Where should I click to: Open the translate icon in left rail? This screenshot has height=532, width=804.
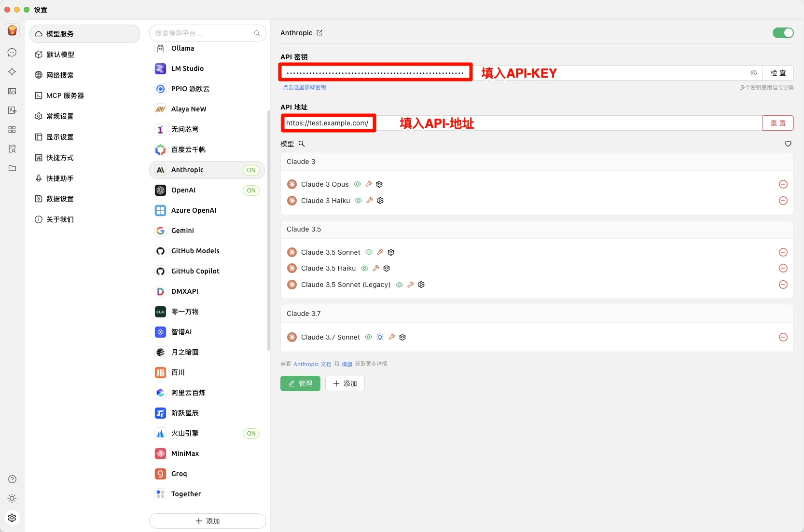pyautogui.click(x=12, y=110)
